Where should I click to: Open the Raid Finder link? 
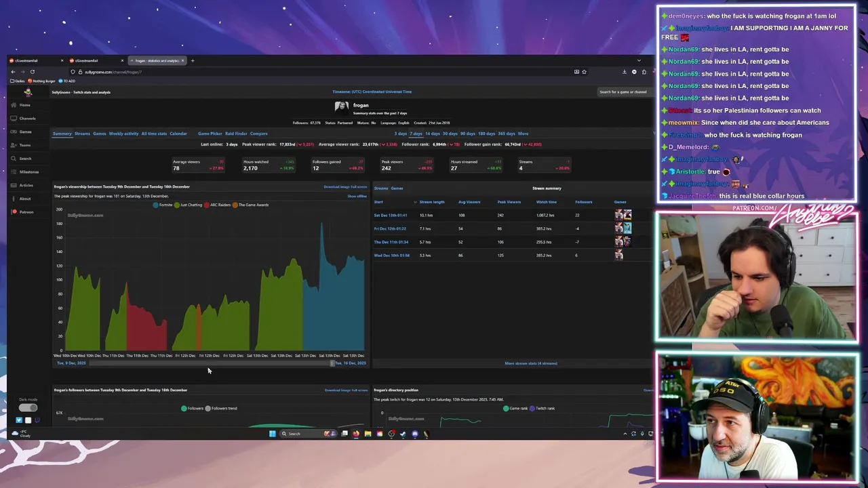point(236,134)
